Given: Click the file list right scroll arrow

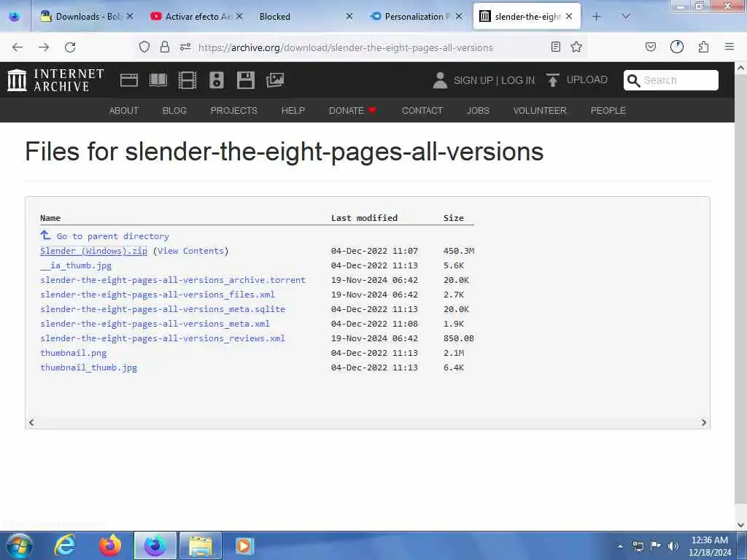Looking at the screenshot, I should [x=704, y=422].
